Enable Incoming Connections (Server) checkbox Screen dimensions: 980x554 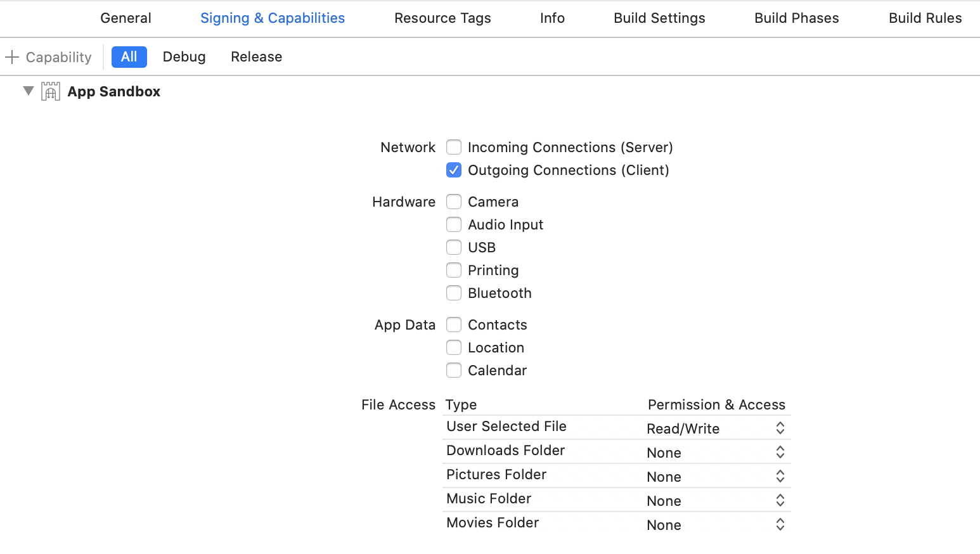[x=454, y=147]
